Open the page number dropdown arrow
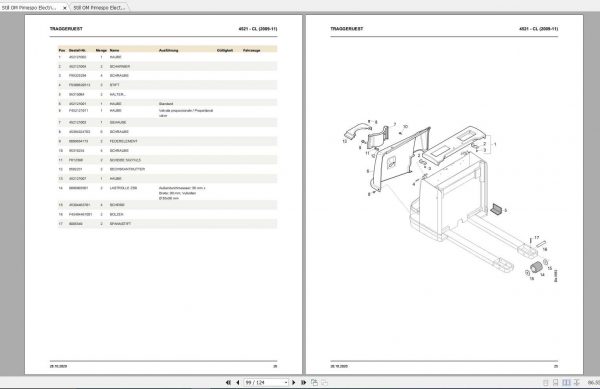Screen dimensions: 600x389 [286, 382]
